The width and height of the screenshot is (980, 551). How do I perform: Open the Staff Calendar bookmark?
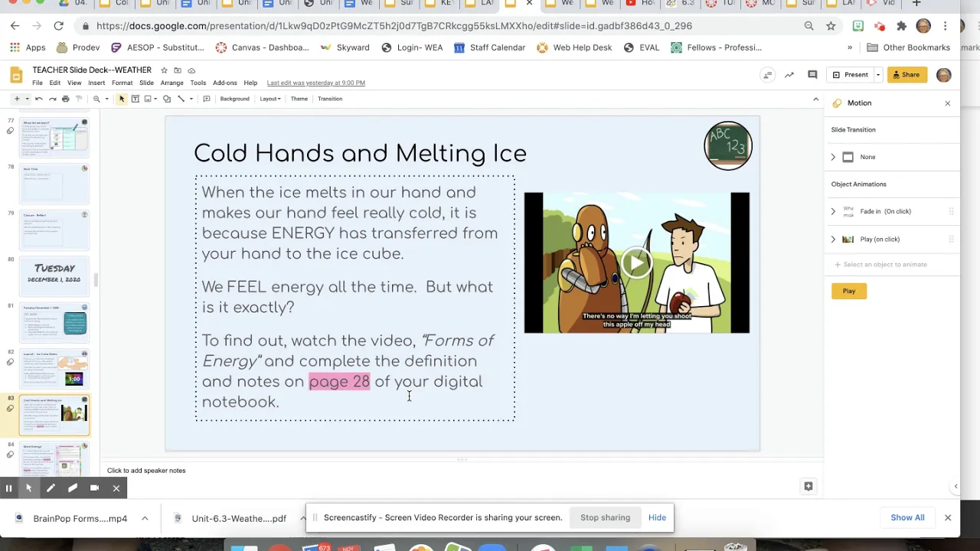pyautogui.click(x=490, y=47)
